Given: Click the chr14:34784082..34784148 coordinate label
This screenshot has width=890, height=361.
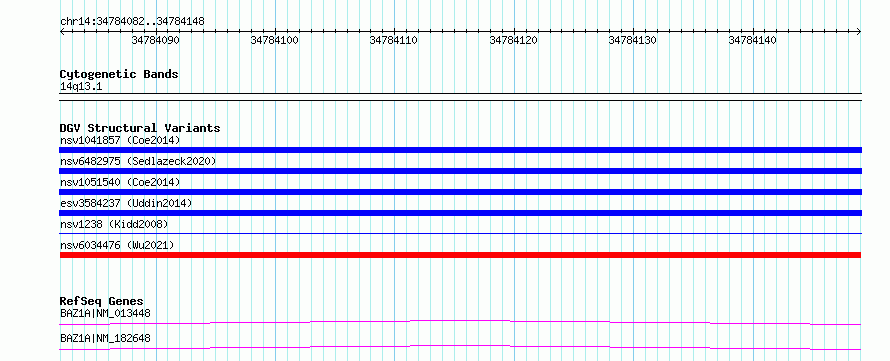Looking at the screenshot, I should (132, 22).
